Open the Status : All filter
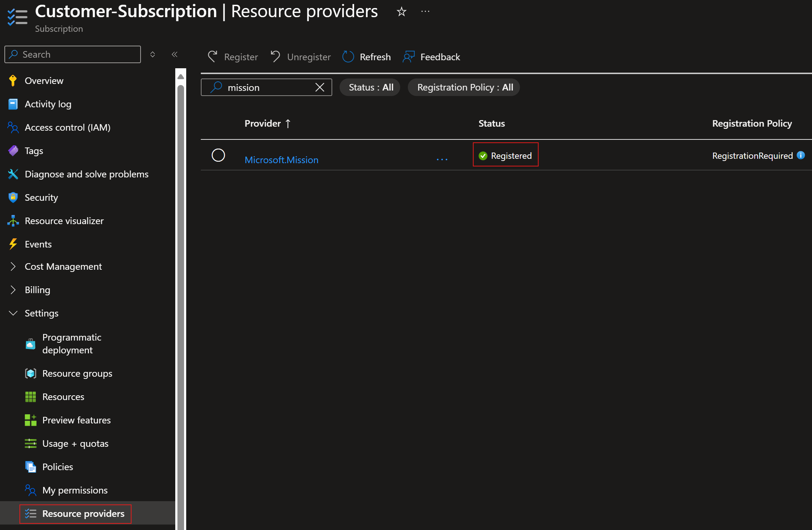The width and height of the screenshot is (812, 530). (370, 87)
